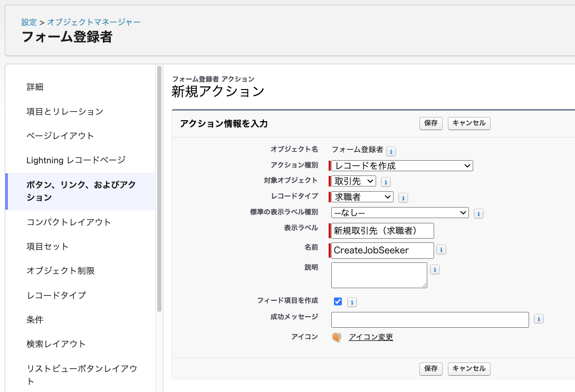Click the 保存 button
Viewport: 575px width, 392px height.
(x=431, y=123)
